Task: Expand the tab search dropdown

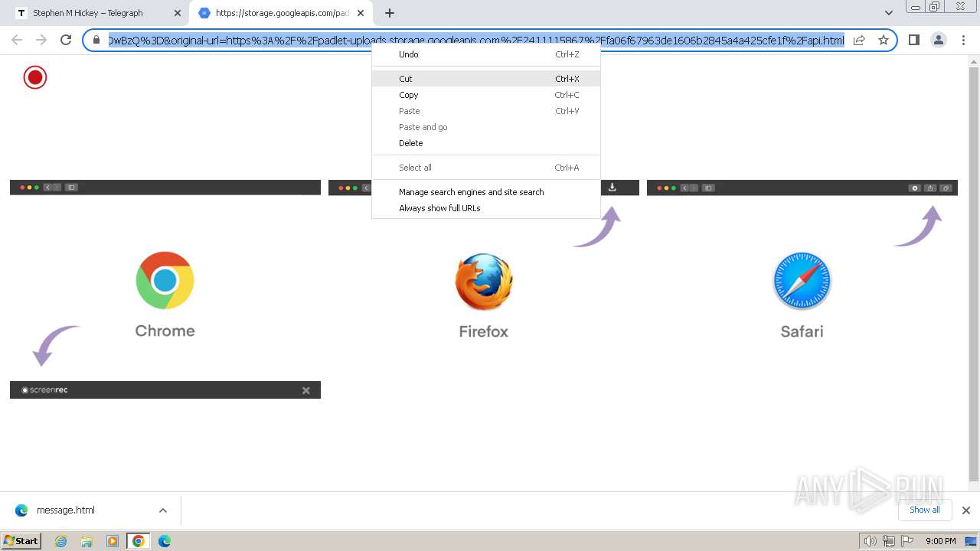Action: point(888,13)
